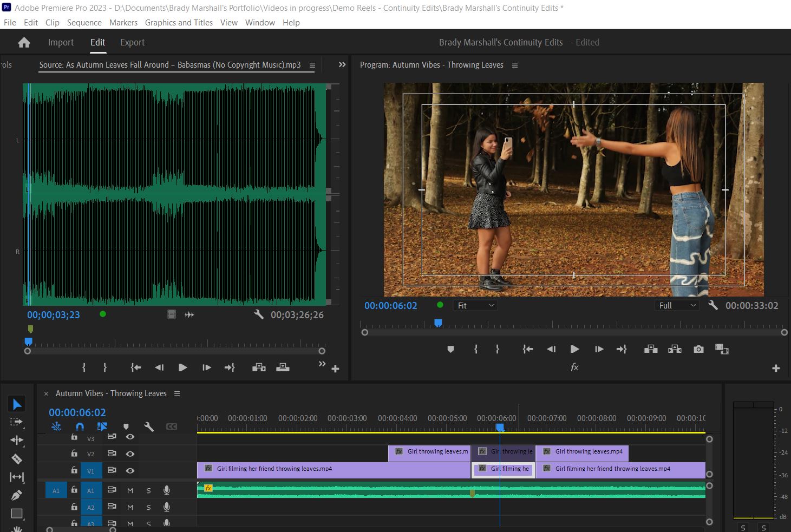This screenshot has width=791, height=532.
Task: Click Lift button in Program monitor
Action: coord(651,349)
